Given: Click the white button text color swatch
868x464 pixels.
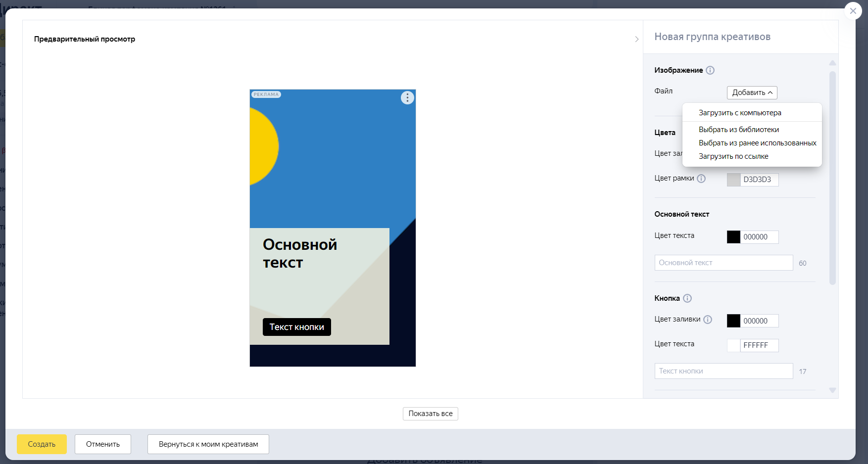Looking at the screenshot, I should 733,345.
